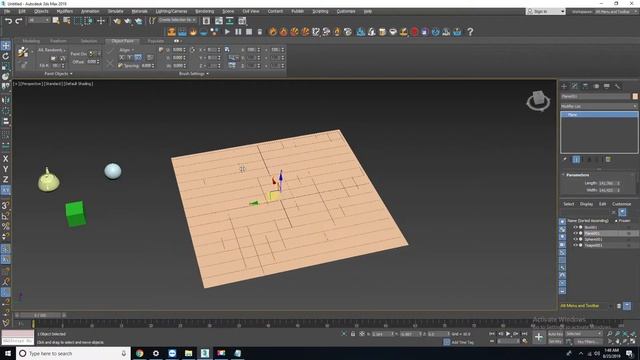The height and width of the screenshot is (360, 640).
Task: Click the ViewCube navigation widget
Action: pos(538,100)
